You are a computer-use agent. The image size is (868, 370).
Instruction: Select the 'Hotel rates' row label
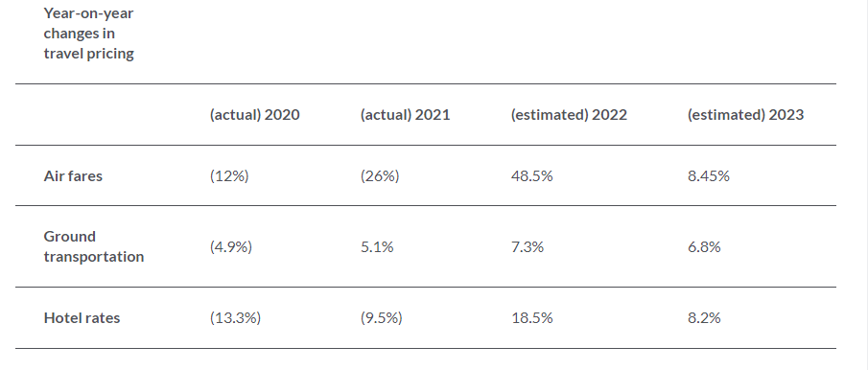pyautogui.click(x=82, y=318)
